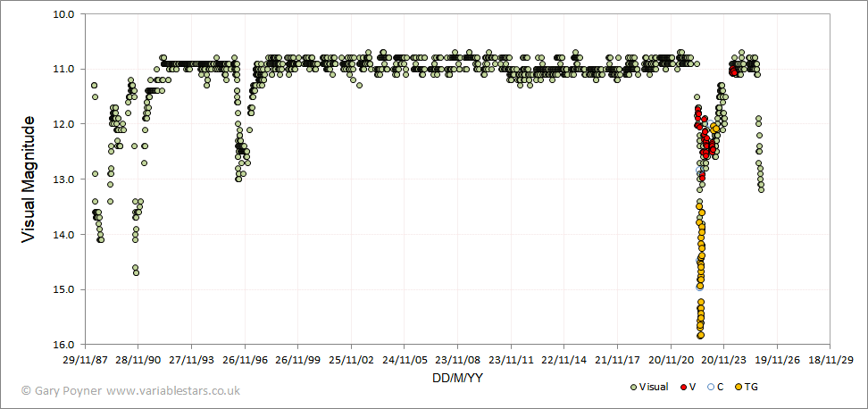
Task: Click the 22/11/14 date label
Action: click(563, 360)
